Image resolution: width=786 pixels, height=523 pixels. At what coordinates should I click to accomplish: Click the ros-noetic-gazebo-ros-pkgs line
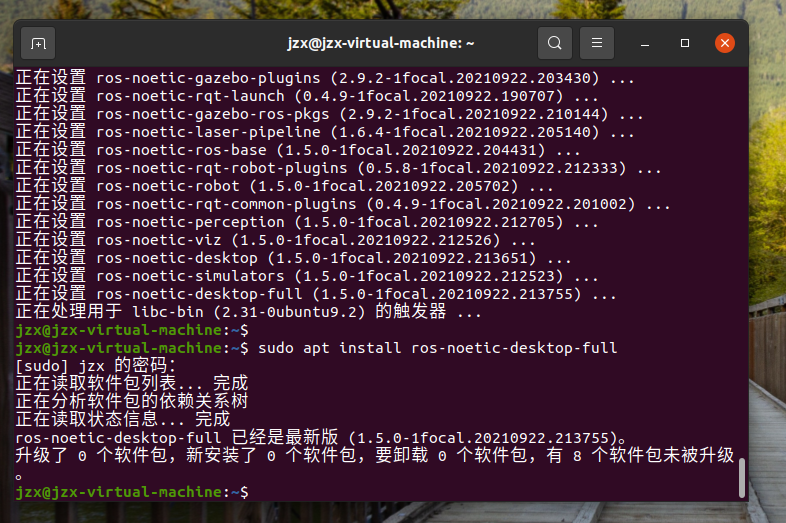click(329, 114)
